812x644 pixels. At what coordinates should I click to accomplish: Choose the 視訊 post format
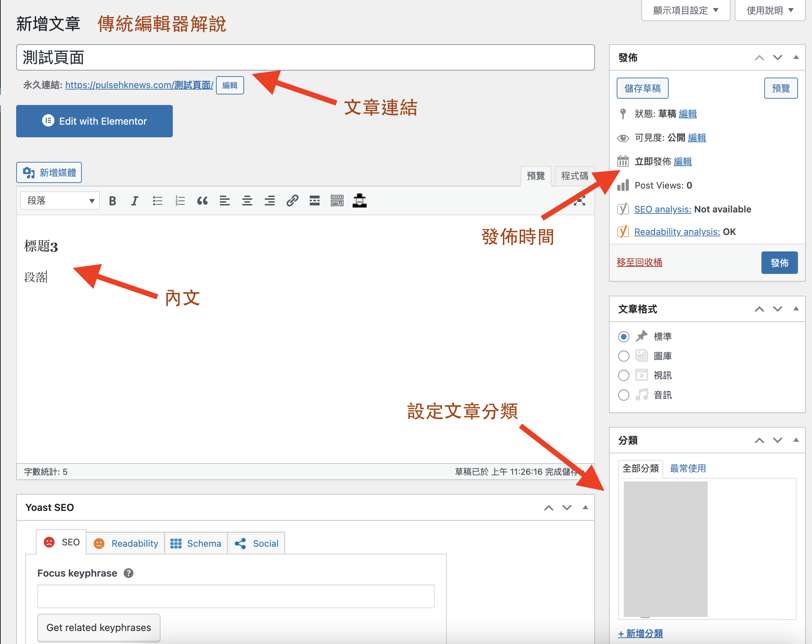coord(623,375)
